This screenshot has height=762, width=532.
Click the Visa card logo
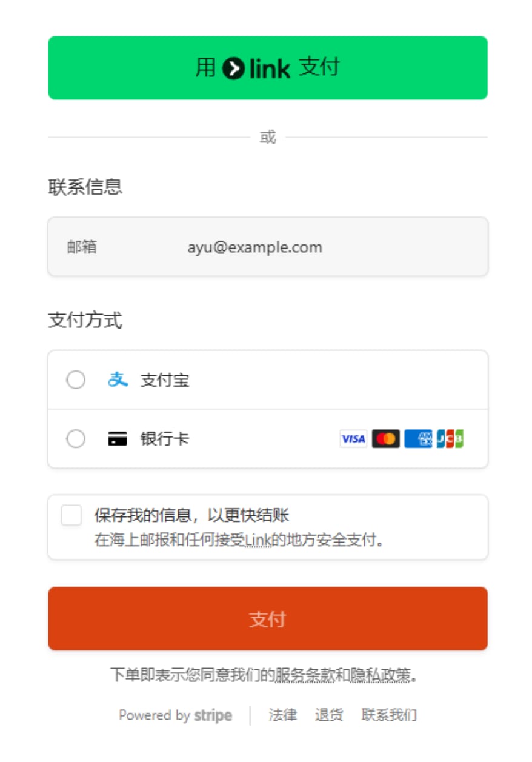coord(353,439)
